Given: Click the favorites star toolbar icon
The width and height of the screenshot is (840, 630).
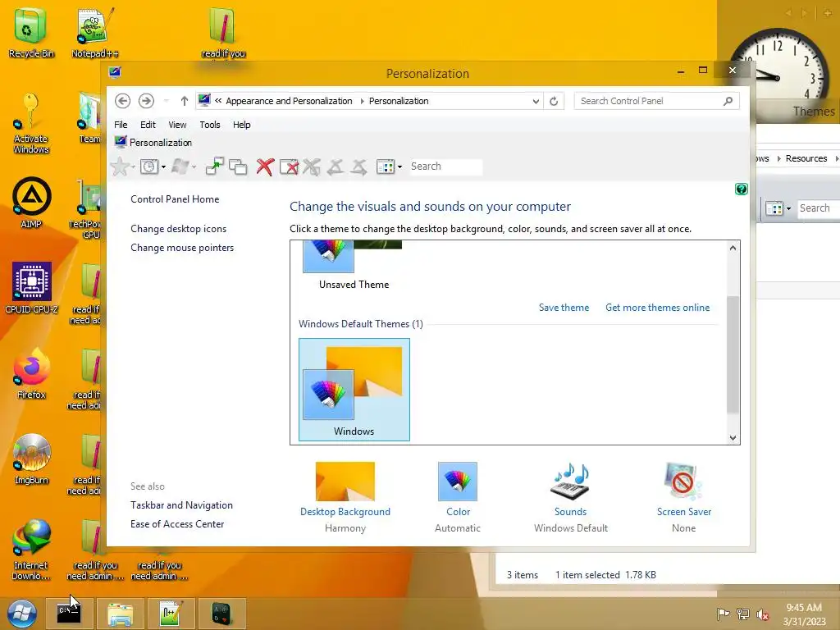Looking at the screenshot, I should click(x=120, y=167).
